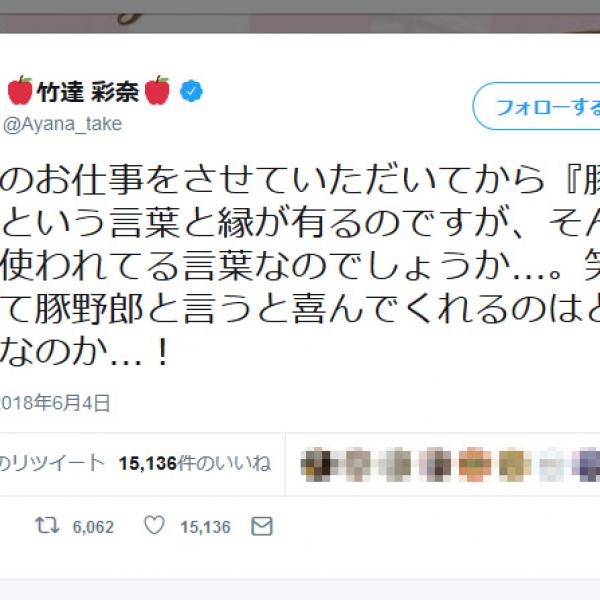The image size is (600, 600).
Task: Open the @Ayana_take profile handle
Action: click(x=63, y=124)
